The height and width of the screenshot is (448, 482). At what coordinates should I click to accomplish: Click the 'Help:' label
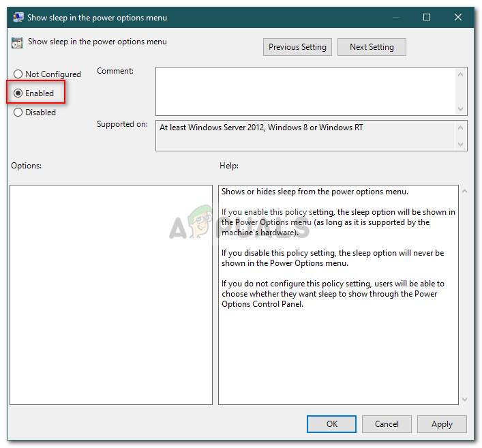tap(228, 166)
